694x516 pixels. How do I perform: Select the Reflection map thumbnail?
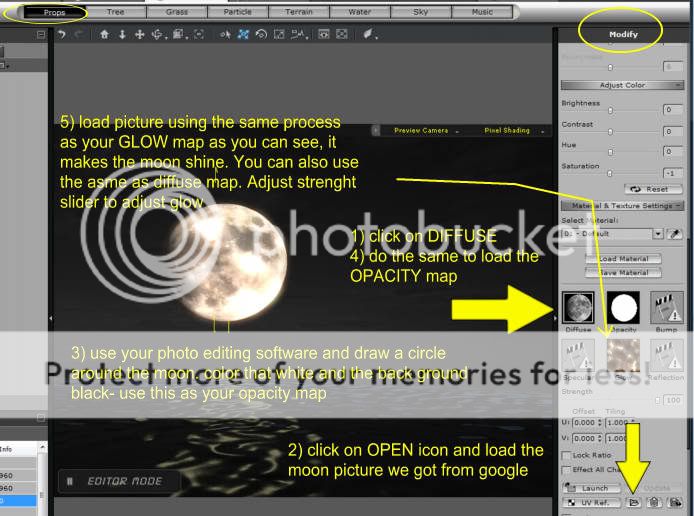667,356
